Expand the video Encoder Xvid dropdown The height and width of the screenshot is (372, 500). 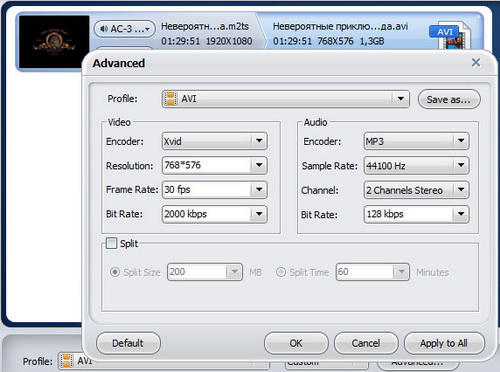tap(259, 141)
